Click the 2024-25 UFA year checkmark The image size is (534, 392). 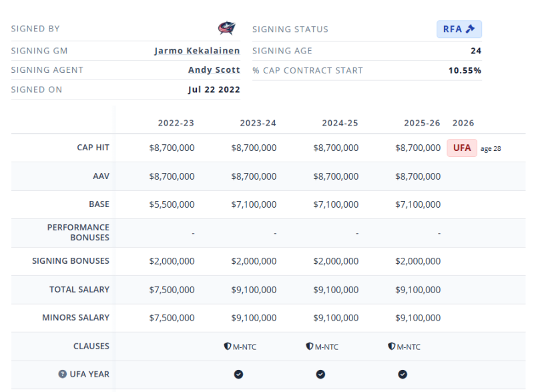320,375
